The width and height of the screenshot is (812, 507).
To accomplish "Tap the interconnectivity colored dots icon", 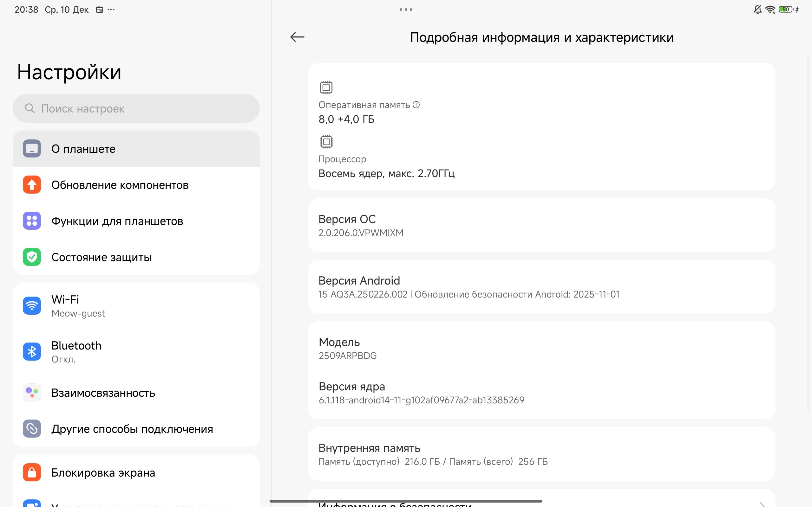I will (32, 392).
